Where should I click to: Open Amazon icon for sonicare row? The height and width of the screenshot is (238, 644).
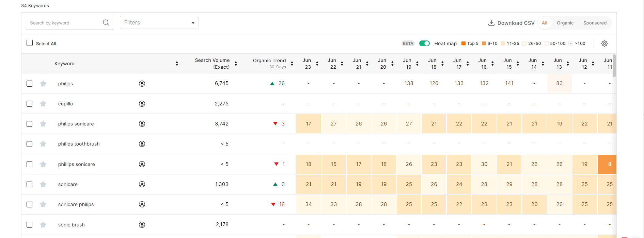pos(142,184)
